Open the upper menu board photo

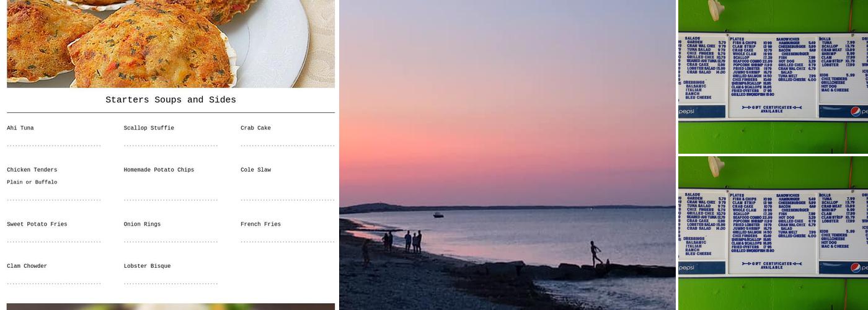click(773, 77)
